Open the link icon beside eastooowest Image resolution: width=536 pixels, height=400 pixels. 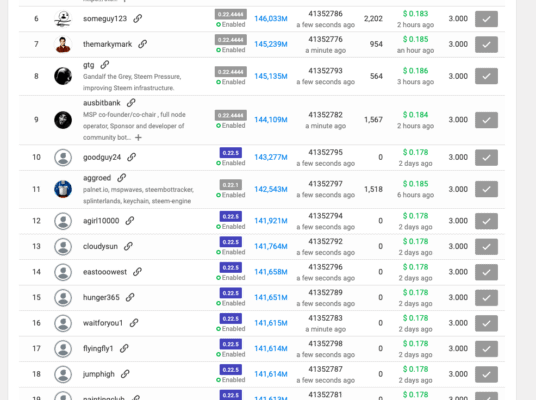click(x=137, y=272)
